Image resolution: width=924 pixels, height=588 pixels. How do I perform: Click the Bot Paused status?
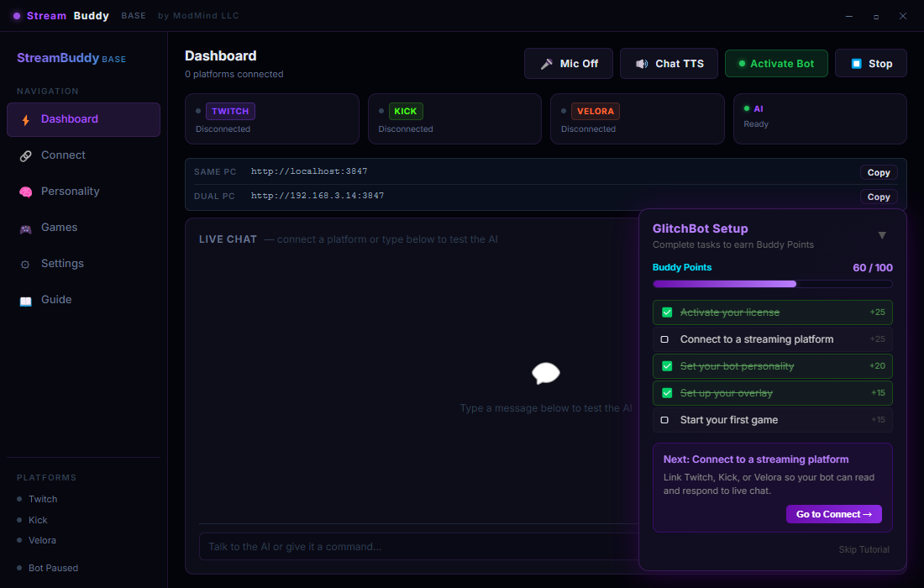(x=53, y=568)
